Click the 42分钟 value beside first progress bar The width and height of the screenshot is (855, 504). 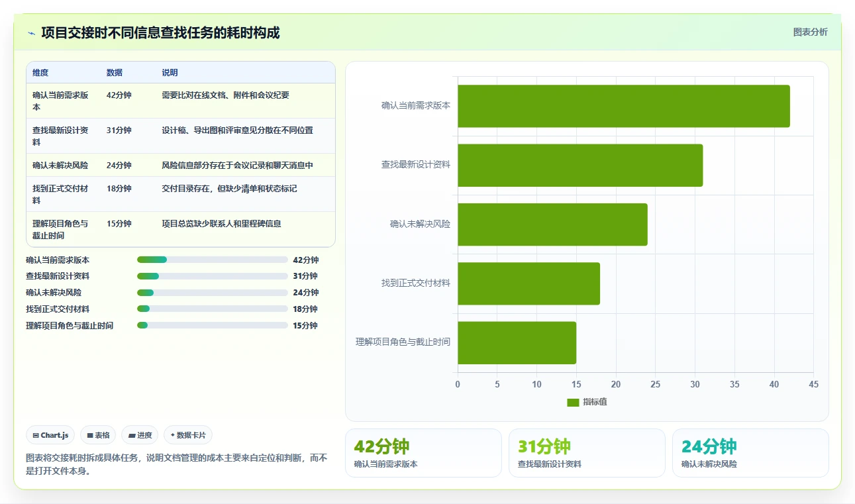coord(306,260)
